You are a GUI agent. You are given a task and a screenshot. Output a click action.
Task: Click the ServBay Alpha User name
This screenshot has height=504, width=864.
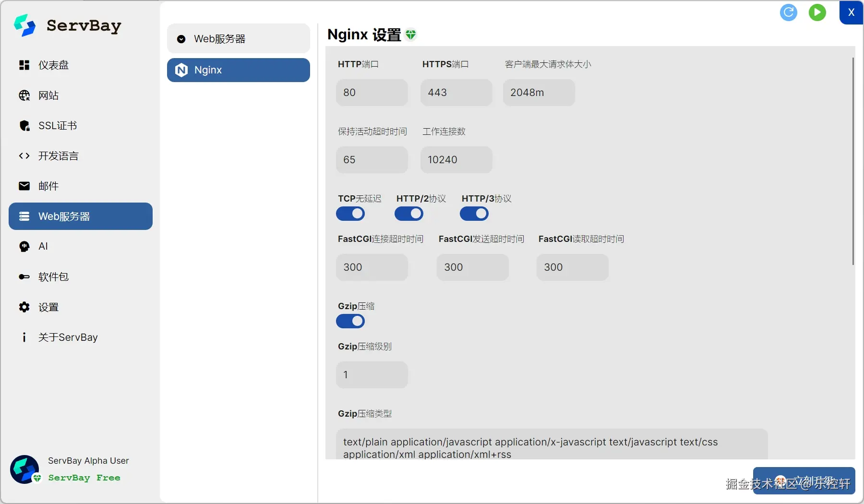coord(88,461)
